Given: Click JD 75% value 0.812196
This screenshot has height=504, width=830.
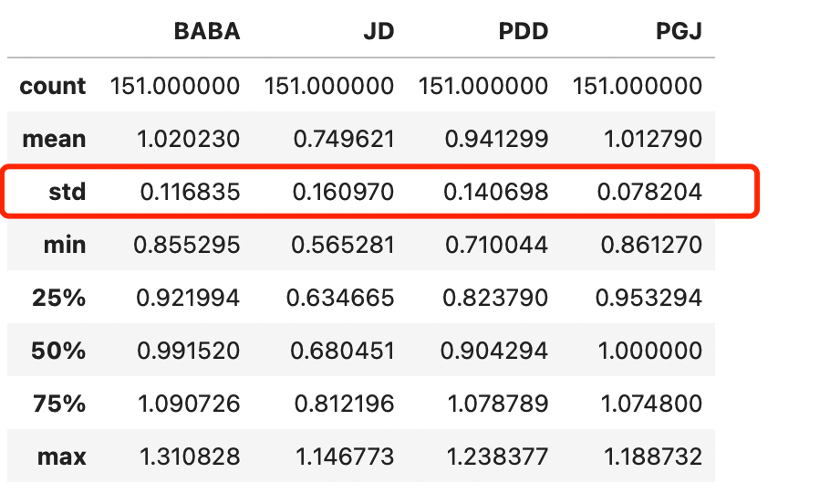Looking at the screenshot, I should (343, 404).
